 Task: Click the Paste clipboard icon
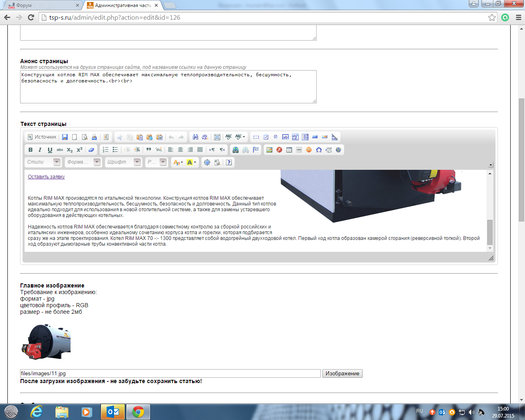point(139,137)
